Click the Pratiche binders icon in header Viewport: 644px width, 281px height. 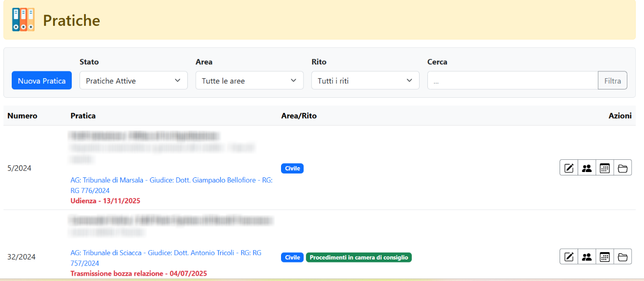(23, 20)
